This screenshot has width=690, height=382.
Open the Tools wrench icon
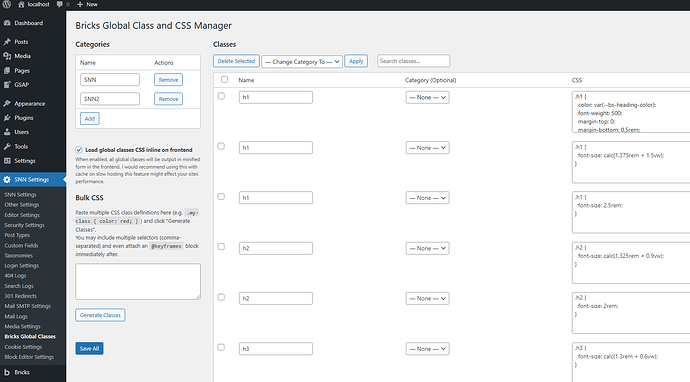click(x=7, y=147)
